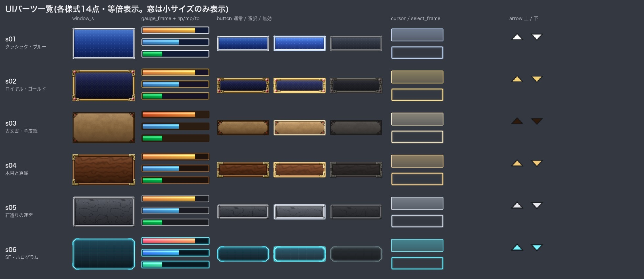This screenshot has width=644, height=279.
Task: Click the s04 wood grain window thumbnail
Action: click(104, 170)
